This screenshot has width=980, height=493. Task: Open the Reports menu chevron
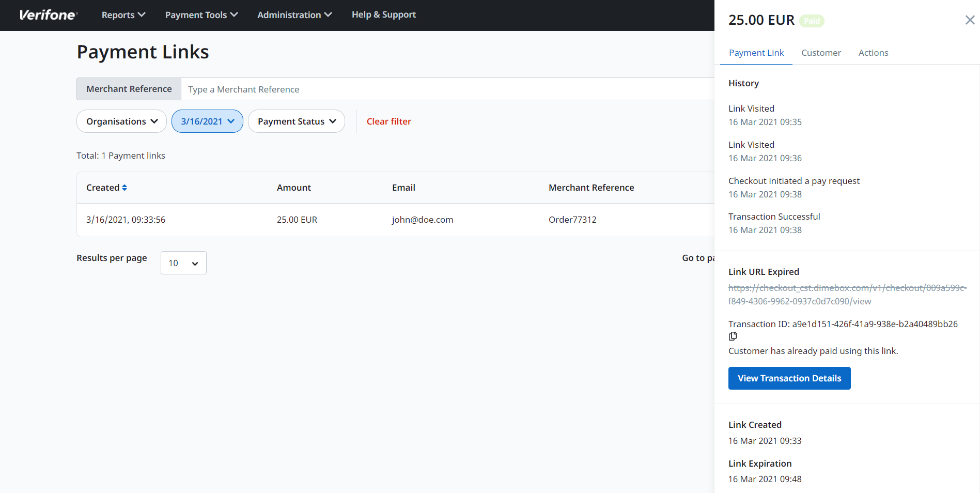[x=142, y=14]
